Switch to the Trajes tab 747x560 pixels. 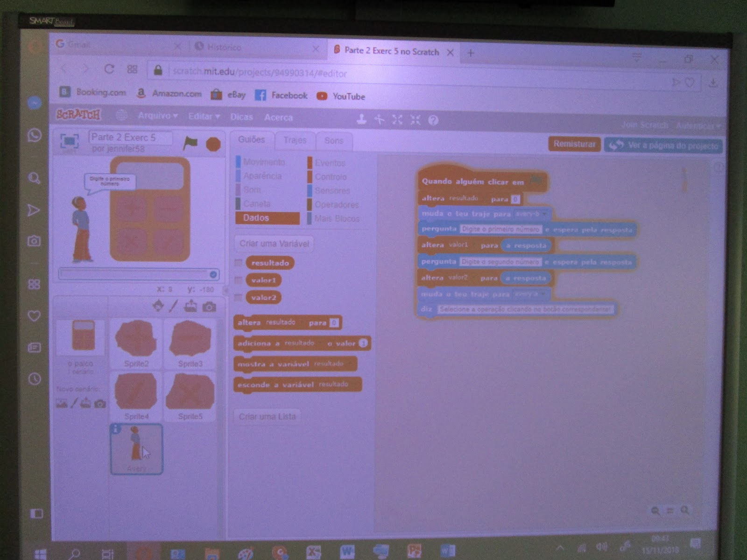[x=295, y=140]
